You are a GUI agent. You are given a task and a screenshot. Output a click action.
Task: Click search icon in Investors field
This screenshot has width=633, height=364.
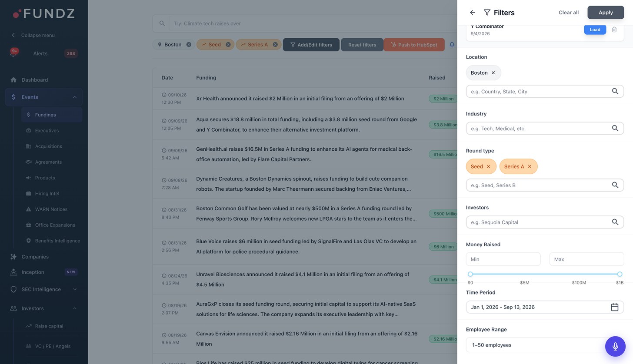point(615,222)
